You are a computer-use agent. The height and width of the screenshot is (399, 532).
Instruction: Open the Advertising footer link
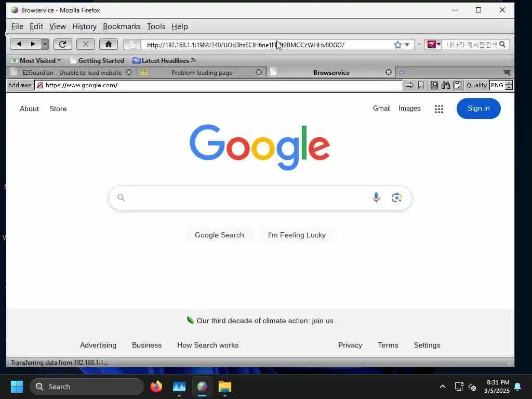(98, 345)
